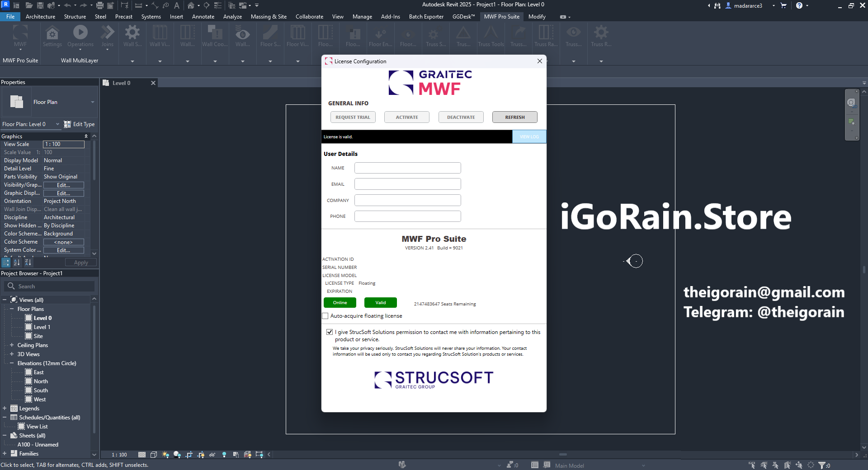Uncheck StrucSoft contact permission checkbox
Screen dimensions: 868x470
330,332
